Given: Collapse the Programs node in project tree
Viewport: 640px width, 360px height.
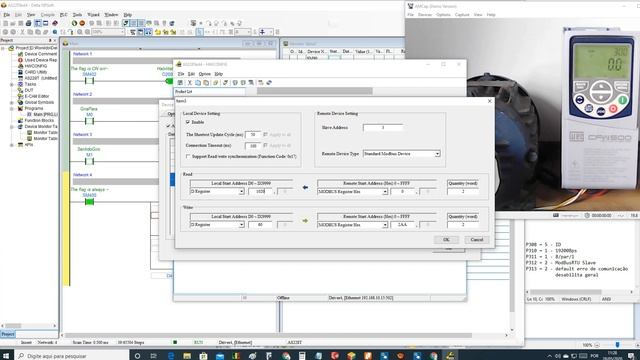Looking at the screenshot, I should 12,109.
